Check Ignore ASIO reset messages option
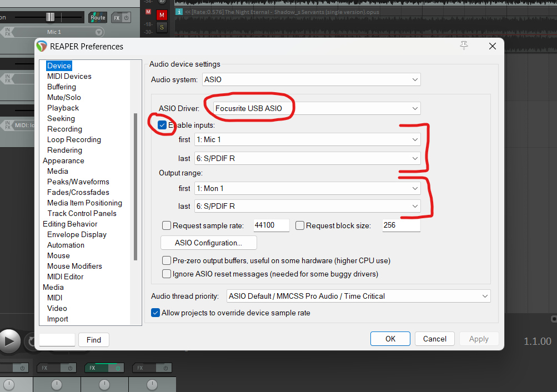The width and height of the screenshot is (557, 392). [167, 274]
